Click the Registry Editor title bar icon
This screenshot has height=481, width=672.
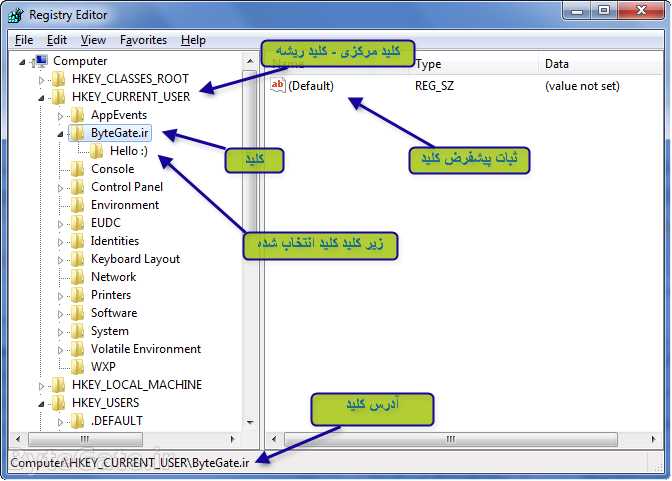pyautogui.click(x=16, y=15)
